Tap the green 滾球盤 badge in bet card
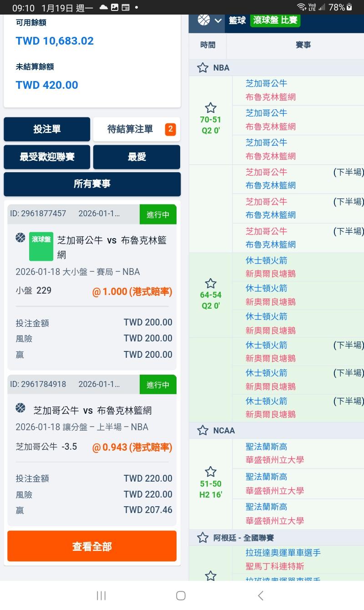This screenshot has width=364, height=610. tap(41, 246)
